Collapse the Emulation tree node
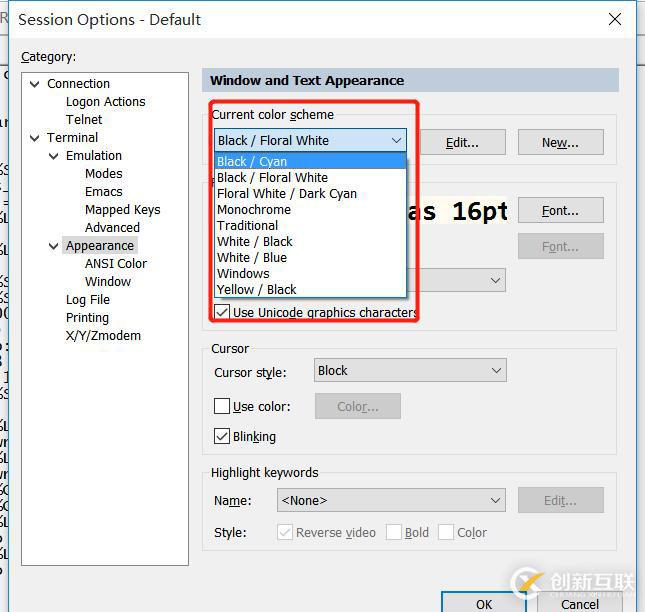 click(x=53, y=156)
